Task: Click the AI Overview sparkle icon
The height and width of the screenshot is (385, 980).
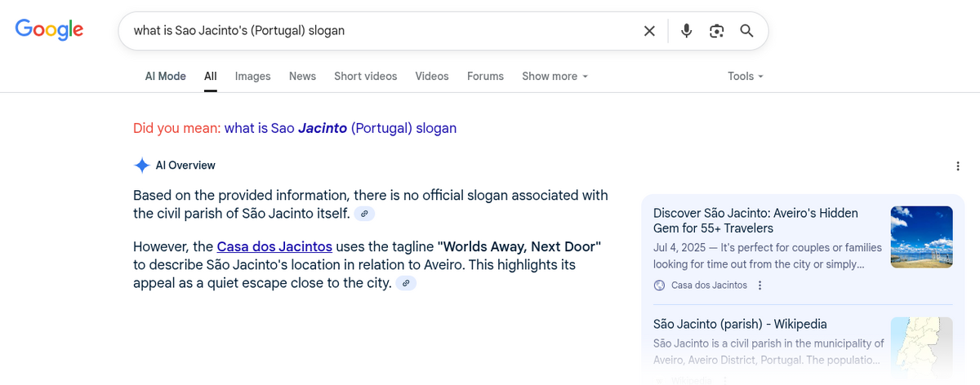Action: (x=141, y=166)
